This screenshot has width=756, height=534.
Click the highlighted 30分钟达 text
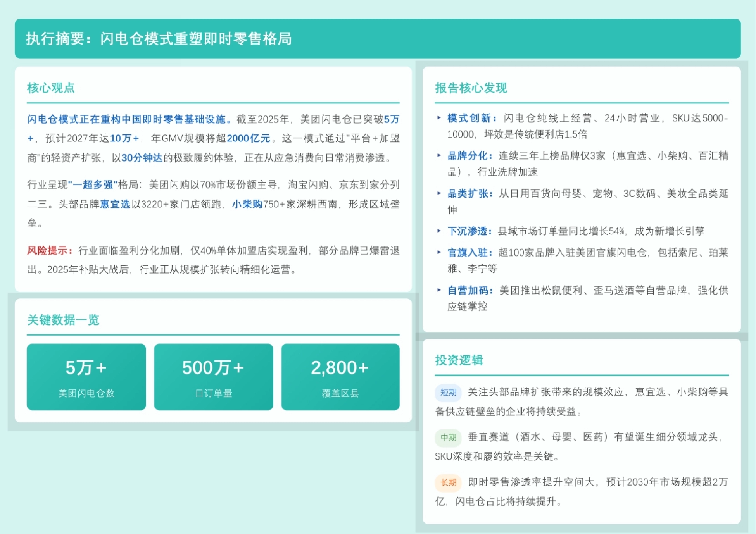pyautogui.click(x=142, y=158)
